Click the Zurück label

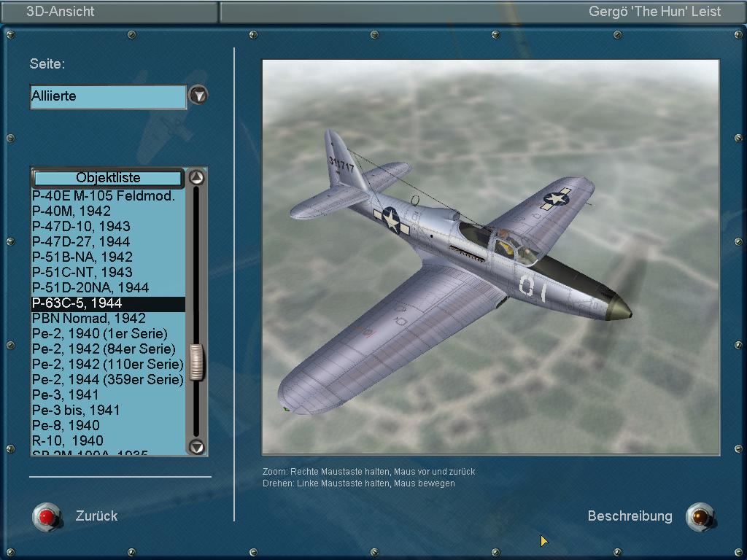tap(96, 516)
